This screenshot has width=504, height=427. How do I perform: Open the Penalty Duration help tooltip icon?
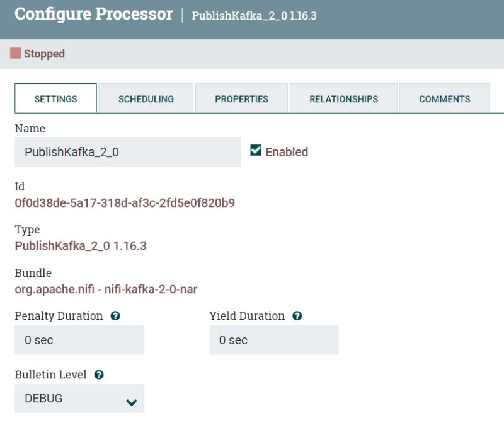(115, 316)
